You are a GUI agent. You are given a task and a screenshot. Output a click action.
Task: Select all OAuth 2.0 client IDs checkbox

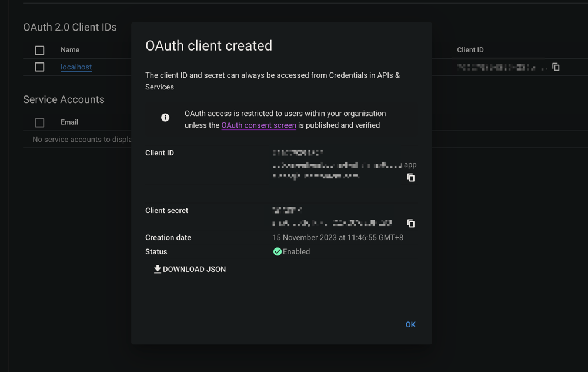point(39,50)
